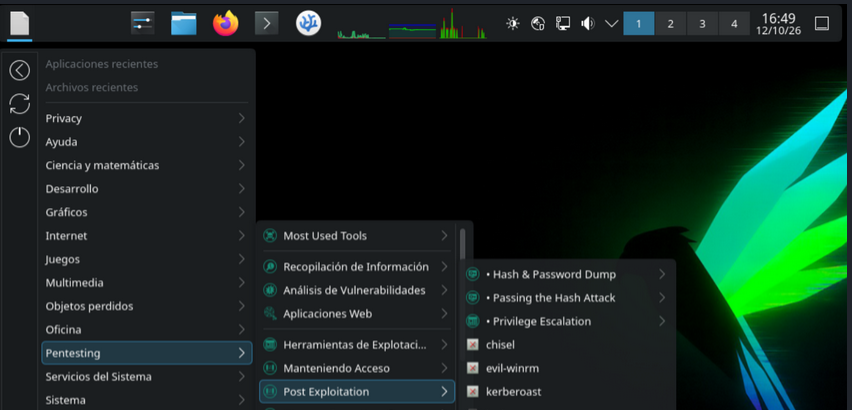Click the Pentesting submenu scrollbar
This screenshot has width=852, height=410.
point(462,244)
